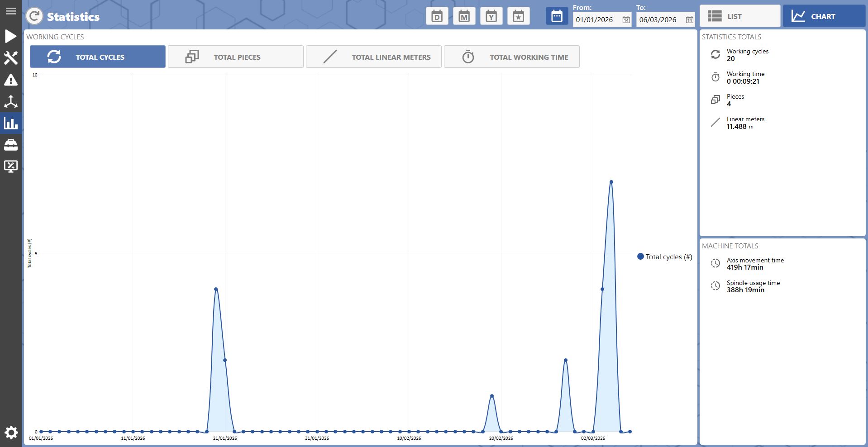Click the 21/01/2026 x-axis label

(x=225, y=438)
